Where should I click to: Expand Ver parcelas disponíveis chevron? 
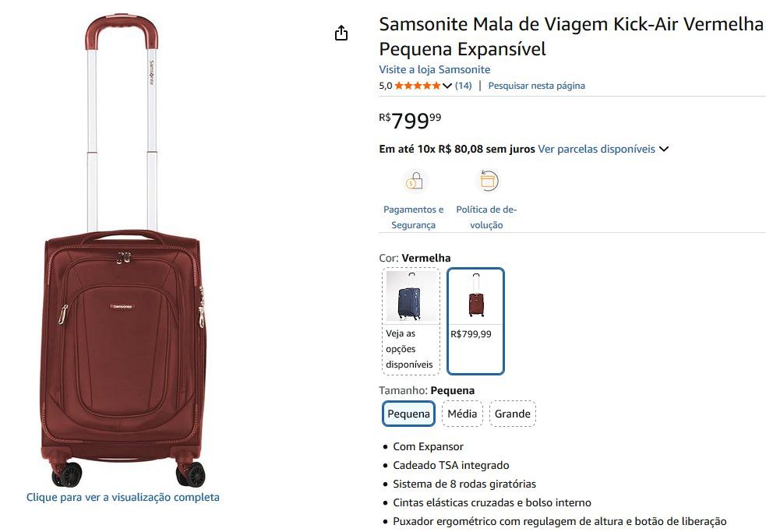click(664, 149)
